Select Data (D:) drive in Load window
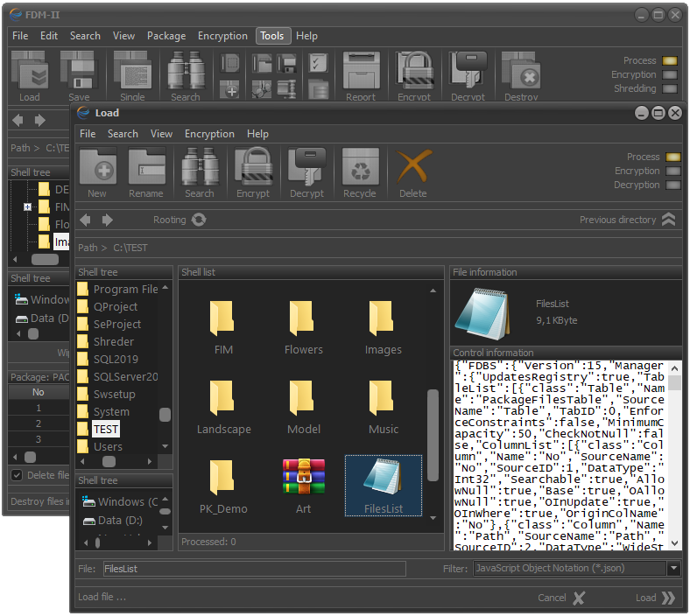 click(113, 521)
